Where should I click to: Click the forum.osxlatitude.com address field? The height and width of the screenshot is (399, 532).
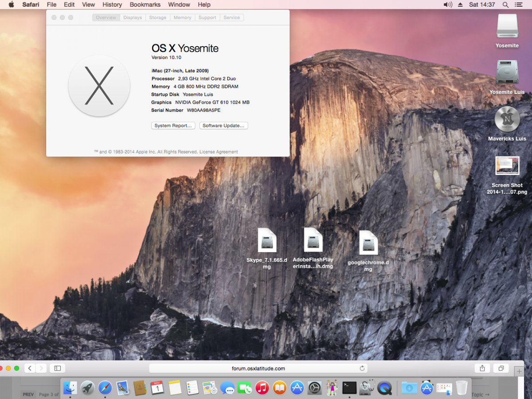coord(258,368)
